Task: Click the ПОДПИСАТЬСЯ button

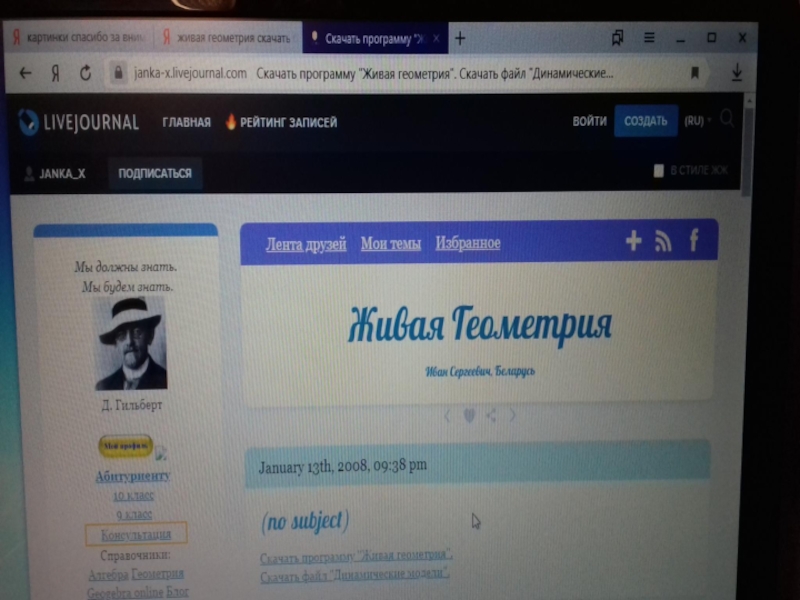Action: tap(155, 173)
